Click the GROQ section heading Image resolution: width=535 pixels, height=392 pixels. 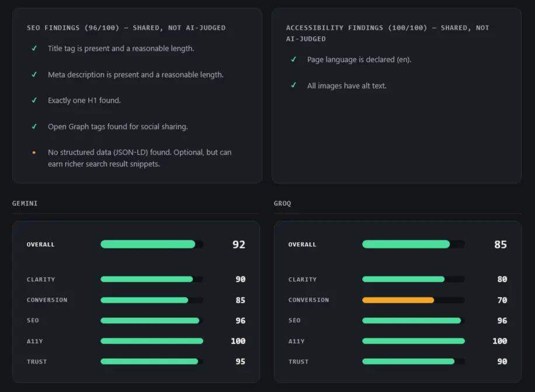282,203
